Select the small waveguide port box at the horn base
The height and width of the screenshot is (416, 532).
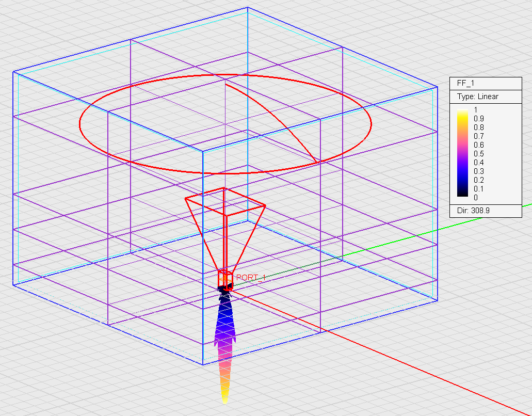click(x=223, y=277)
